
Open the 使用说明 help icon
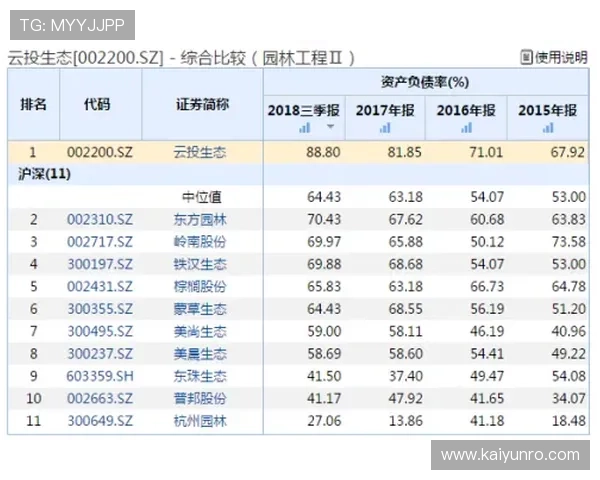[x=527, y=57]
